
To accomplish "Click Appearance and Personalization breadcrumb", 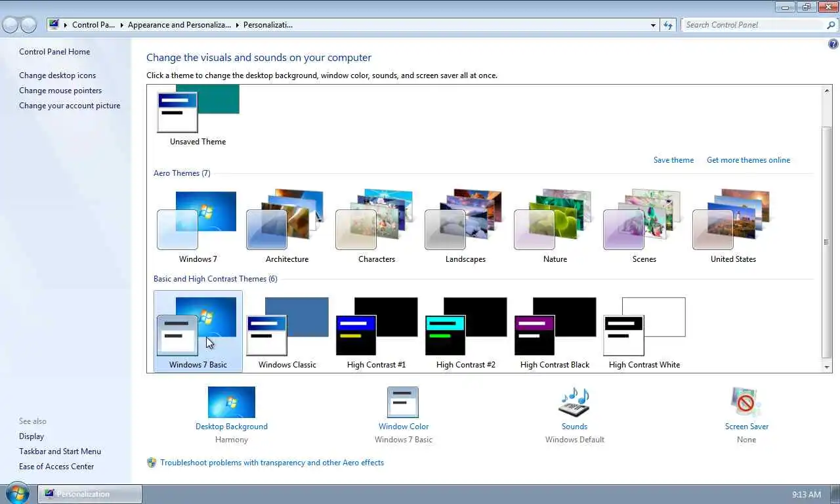I will [179, 25].
